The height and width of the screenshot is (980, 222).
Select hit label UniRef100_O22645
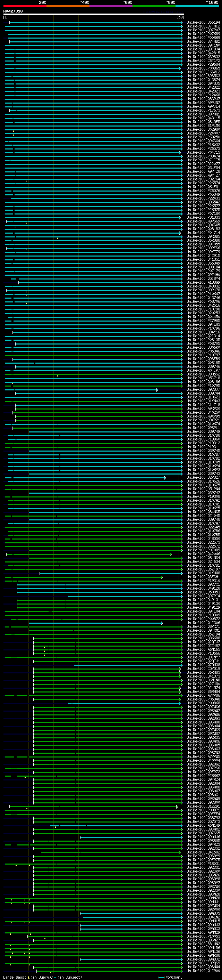coord(203,527)
